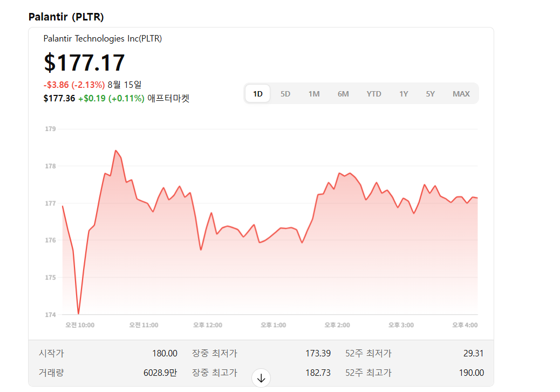Click the 8월 15일 date
This screenshot has height=392, width=560.
tap(125, 85)
